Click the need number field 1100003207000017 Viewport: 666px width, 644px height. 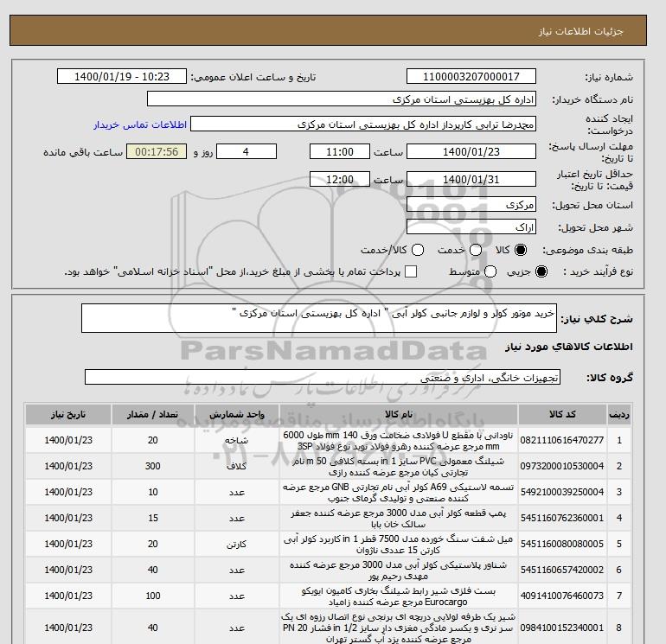pos(471,76)
